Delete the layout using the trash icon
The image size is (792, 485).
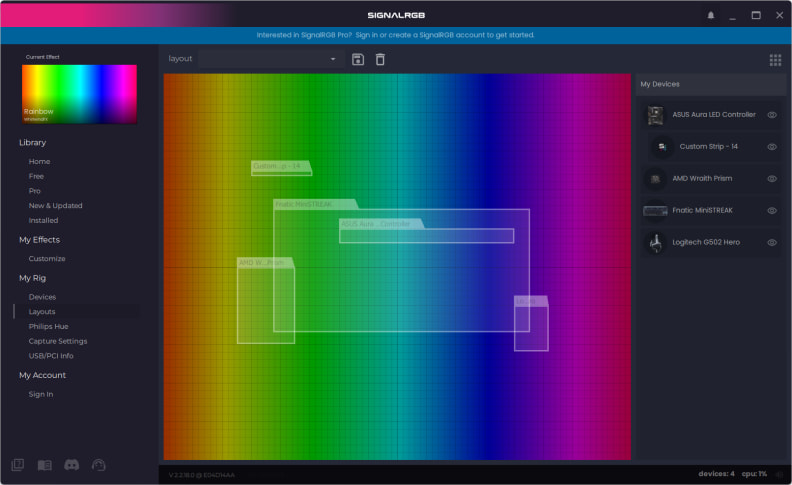[x=380, y=59]
